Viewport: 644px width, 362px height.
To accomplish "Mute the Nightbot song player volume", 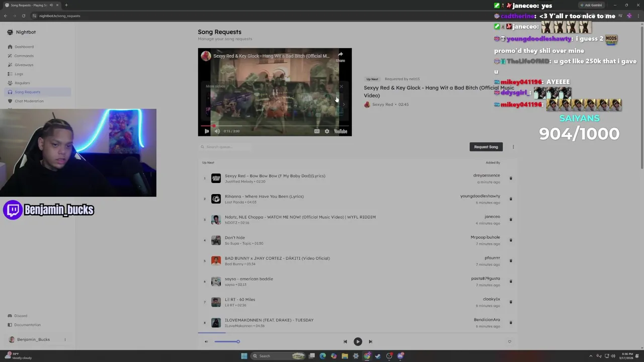I will click(206, 342).
